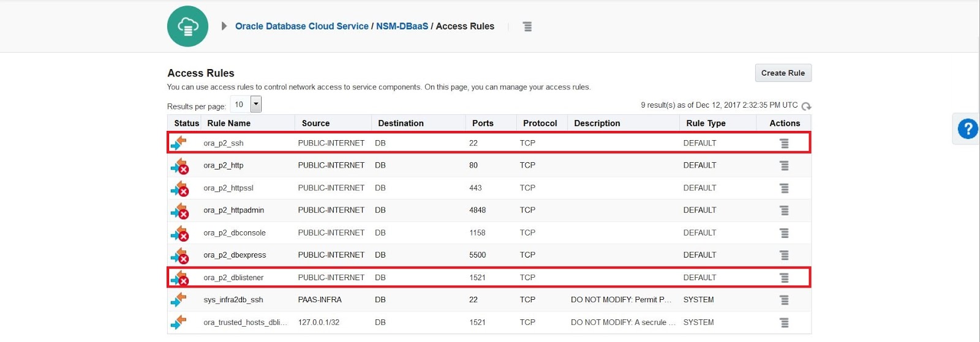Open the header menu icon next to Access Rules
Viewport: 980px width, 342px height.
pyautogui.click(x=527, y=27)
